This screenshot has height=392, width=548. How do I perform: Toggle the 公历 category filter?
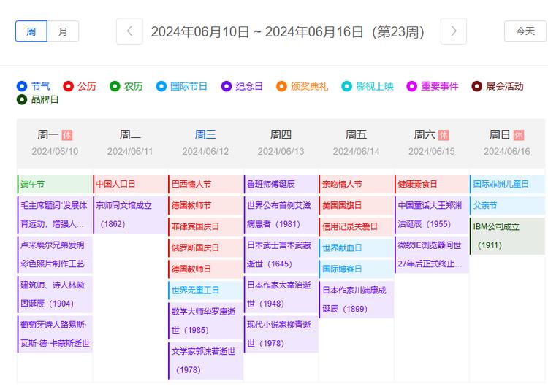(69, 86)
